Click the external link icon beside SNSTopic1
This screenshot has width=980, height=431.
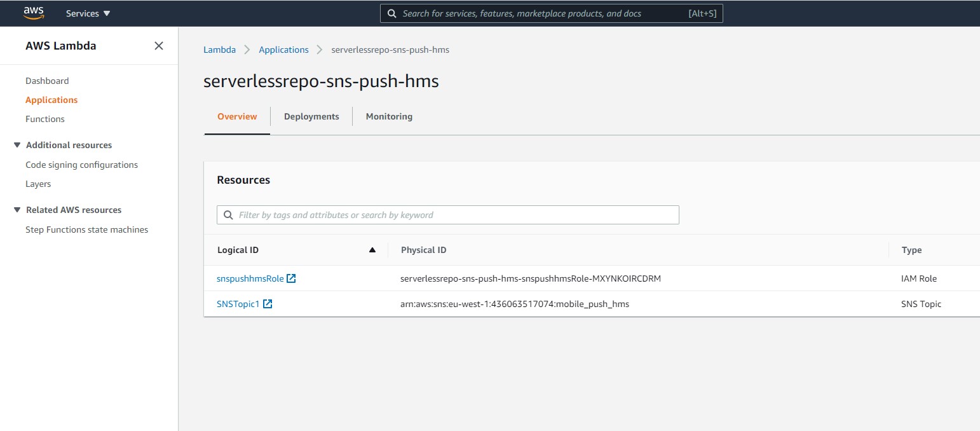point(268,303)
